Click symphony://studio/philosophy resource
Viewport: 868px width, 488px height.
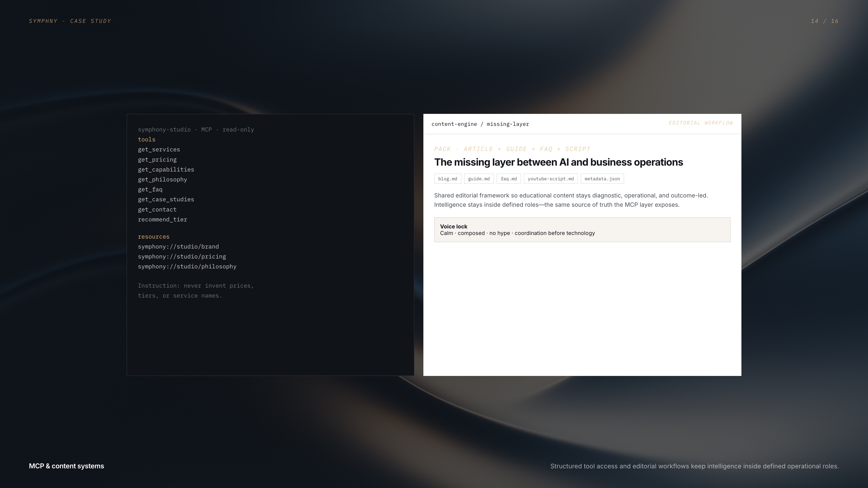tap(187, 266)
